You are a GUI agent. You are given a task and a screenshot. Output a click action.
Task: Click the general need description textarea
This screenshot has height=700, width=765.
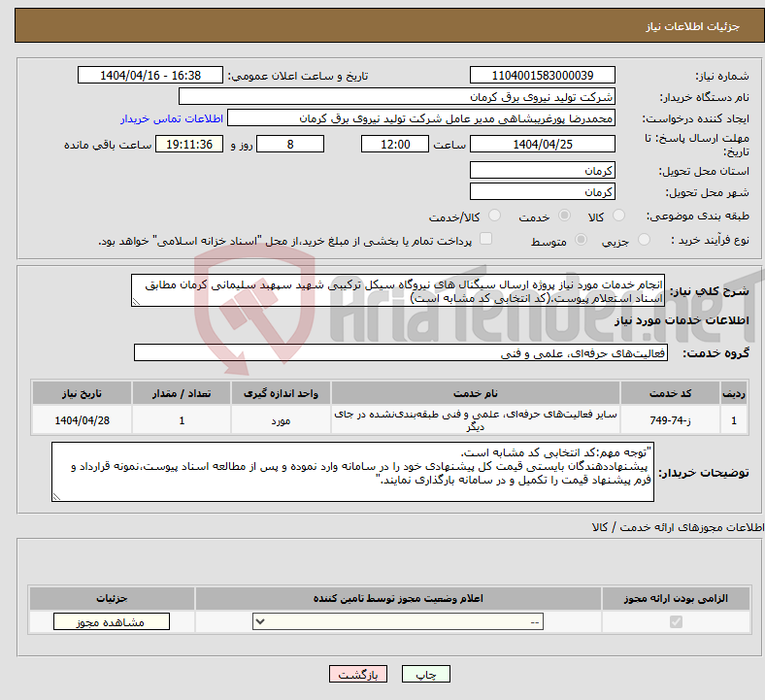coord(398,290)
